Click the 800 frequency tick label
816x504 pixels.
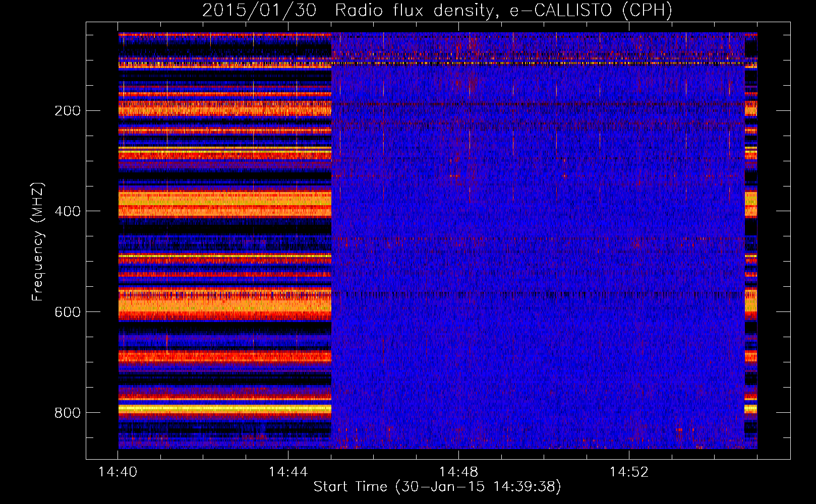tap(68, 413)
